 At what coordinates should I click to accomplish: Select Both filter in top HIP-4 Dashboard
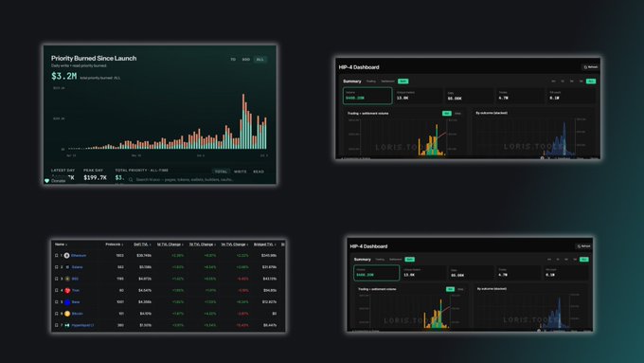pyautogui.click(x=402, y=82)
